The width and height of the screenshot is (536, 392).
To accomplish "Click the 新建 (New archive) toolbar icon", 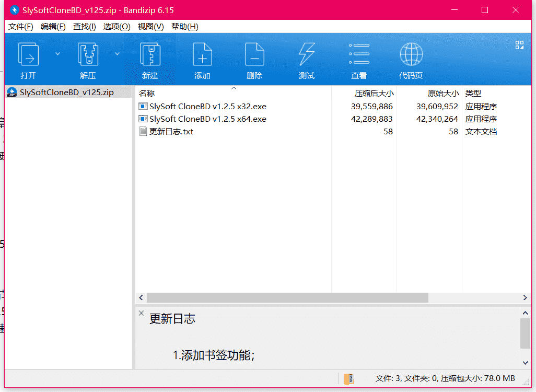I will [x=150, y=54].
